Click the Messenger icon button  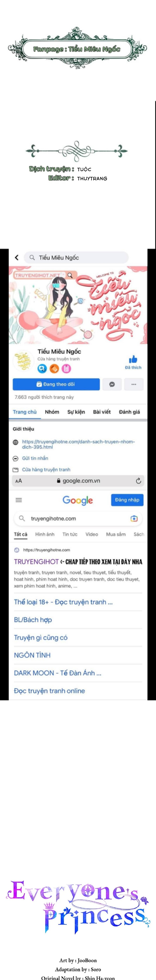click(x=112, y=384)
